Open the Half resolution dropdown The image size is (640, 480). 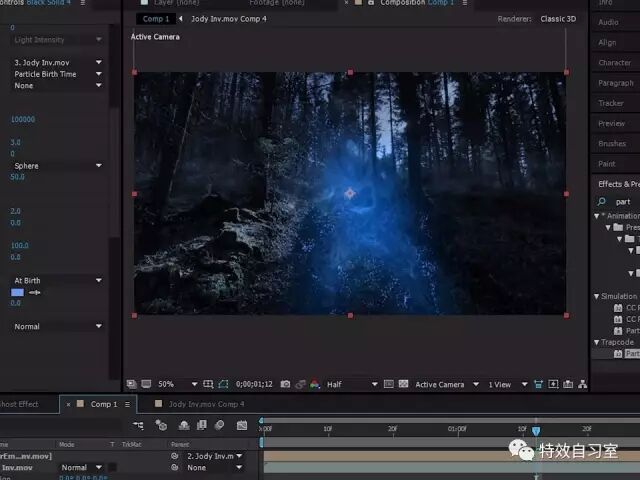point(352,384)
